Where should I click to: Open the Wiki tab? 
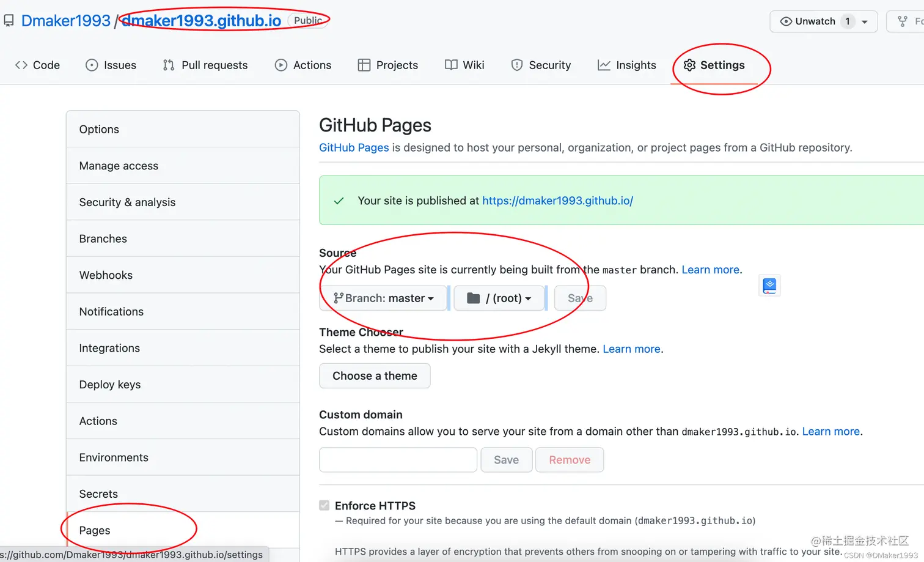click(464, 65)
